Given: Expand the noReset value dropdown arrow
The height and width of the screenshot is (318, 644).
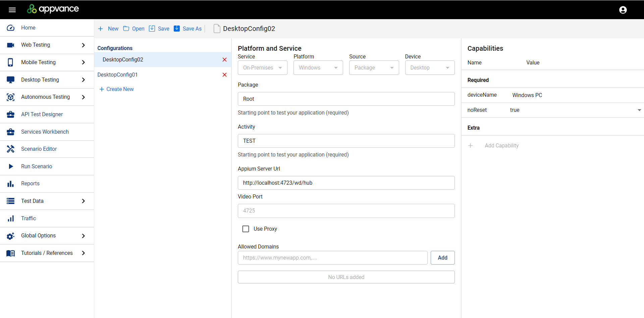Looking at the screenshot, I should pos(639,110).
